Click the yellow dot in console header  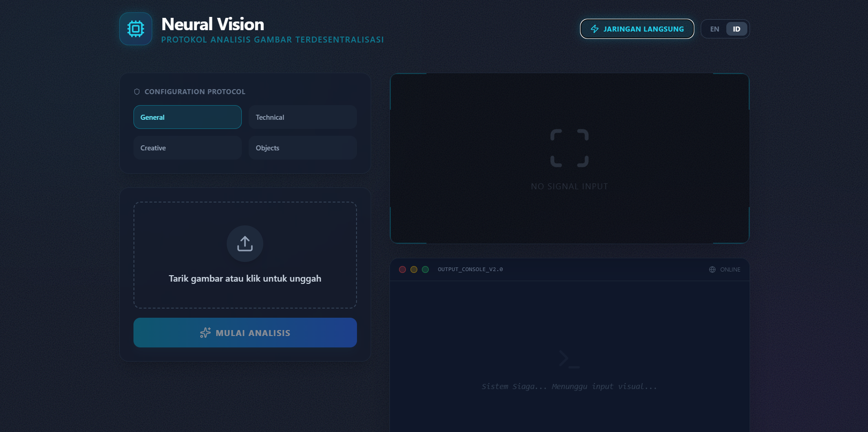tap(413, 269)
